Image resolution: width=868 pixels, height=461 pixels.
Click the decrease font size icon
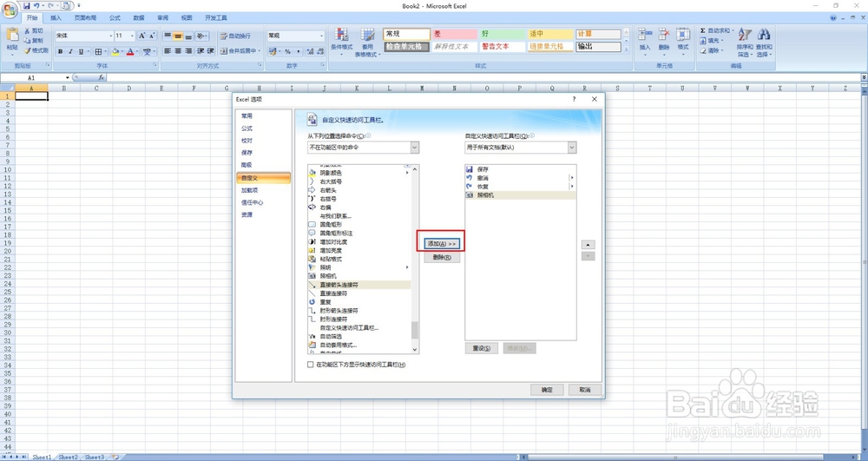pos(152,36)
